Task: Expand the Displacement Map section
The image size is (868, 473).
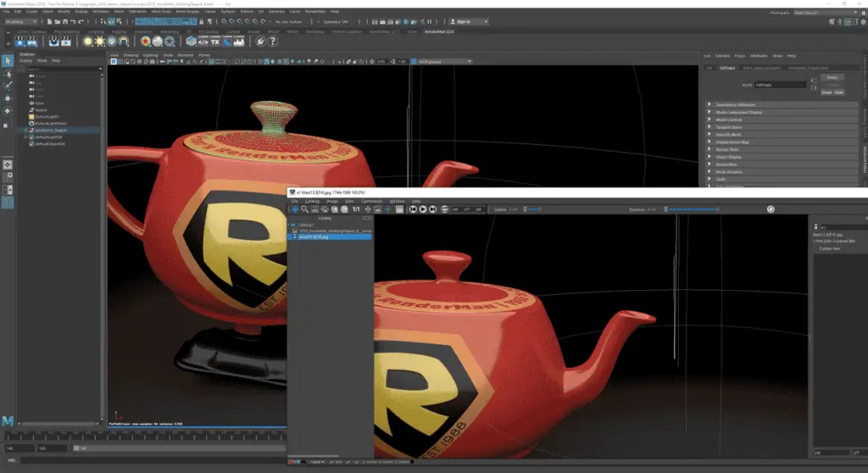Action: click(783, 142)
